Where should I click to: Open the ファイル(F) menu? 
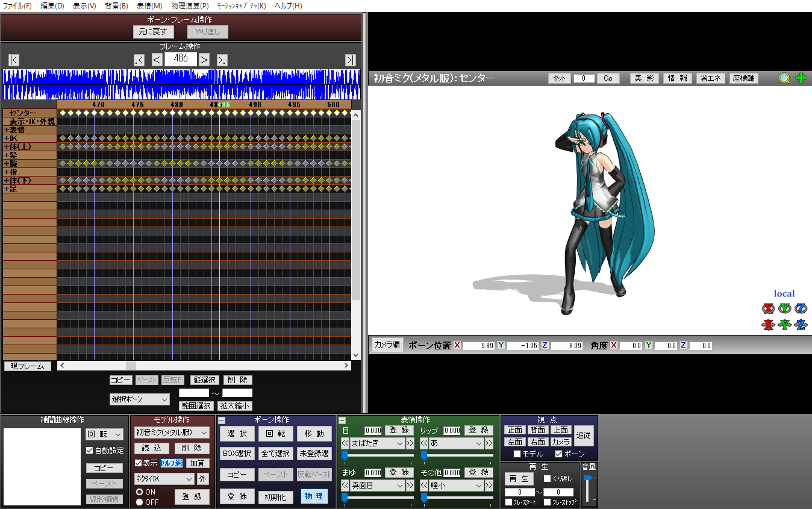pos(17,6)
